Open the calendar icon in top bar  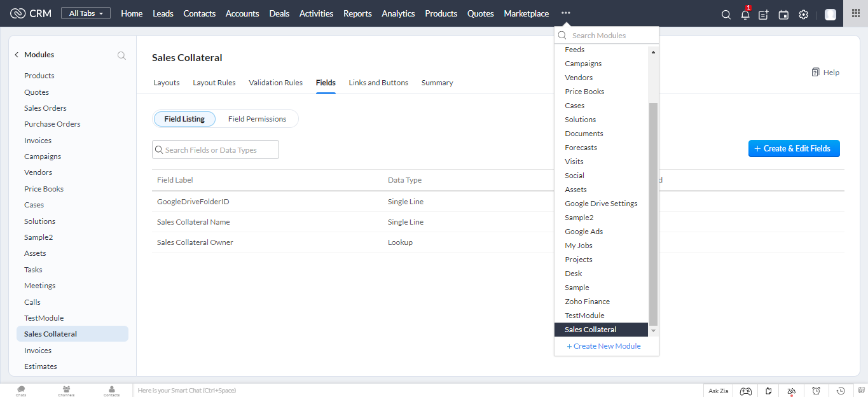783,15
